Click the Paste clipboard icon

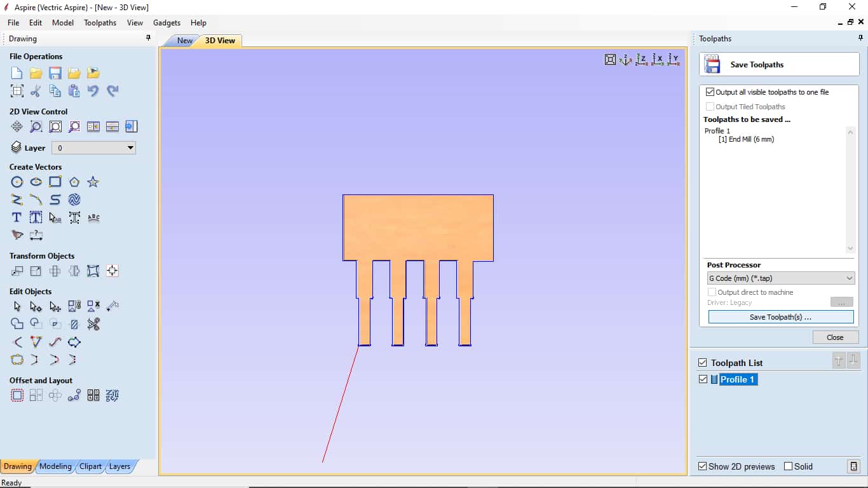click(74, 91)
